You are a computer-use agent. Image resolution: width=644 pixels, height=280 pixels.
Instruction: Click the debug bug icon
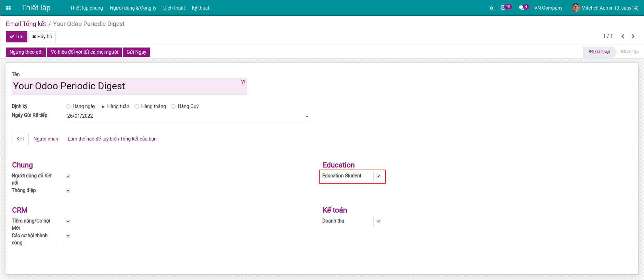coord(491,8)
